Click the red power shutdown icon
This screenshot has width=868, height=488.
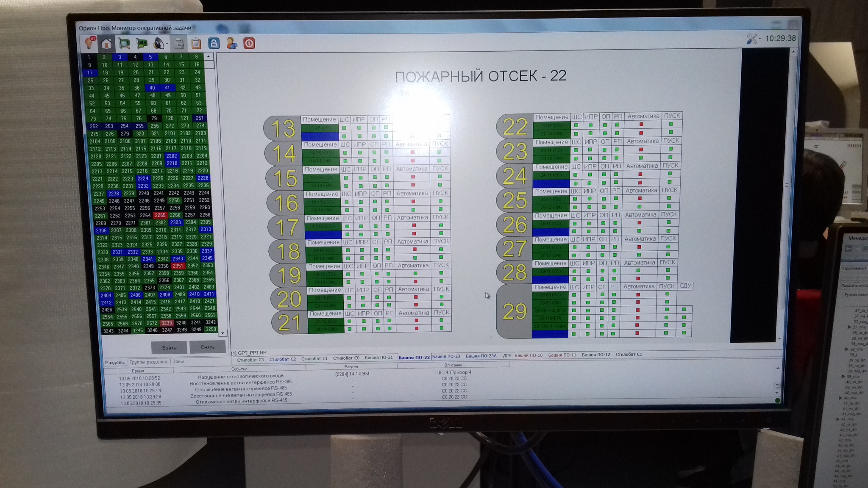click(x=249, y=43)
